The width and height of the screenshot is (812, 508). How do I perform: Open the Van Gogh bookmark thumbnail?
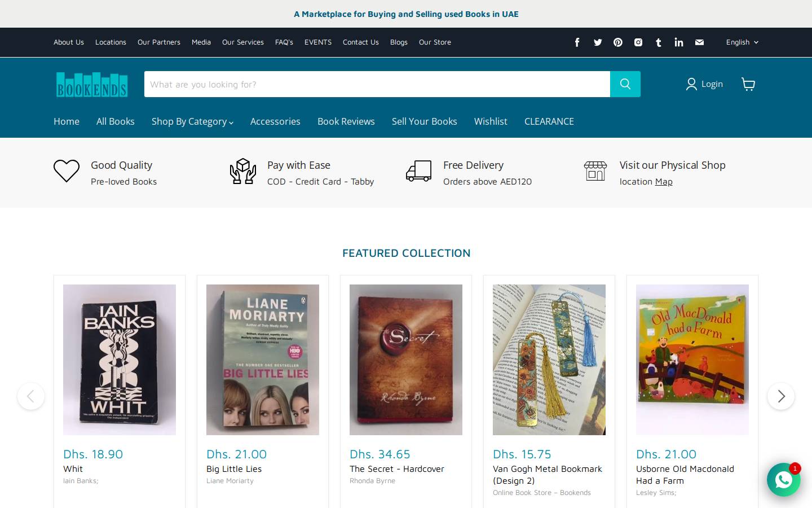pyautogui.click(x=549, y=360)
